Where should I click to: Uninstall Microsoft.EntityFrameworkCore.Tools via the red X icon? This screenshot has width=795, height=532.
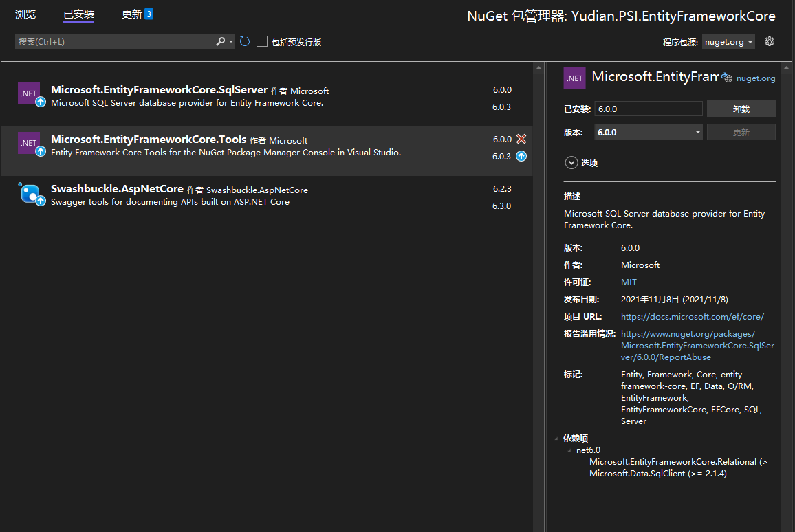click(x=521, y=139)
